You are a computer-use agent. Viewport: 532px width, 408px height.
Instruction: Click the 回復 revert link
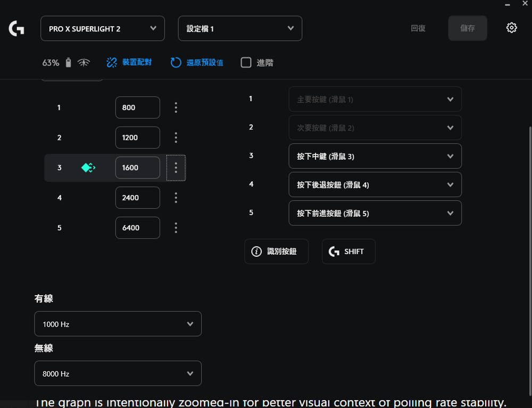(x=418, y=29)
